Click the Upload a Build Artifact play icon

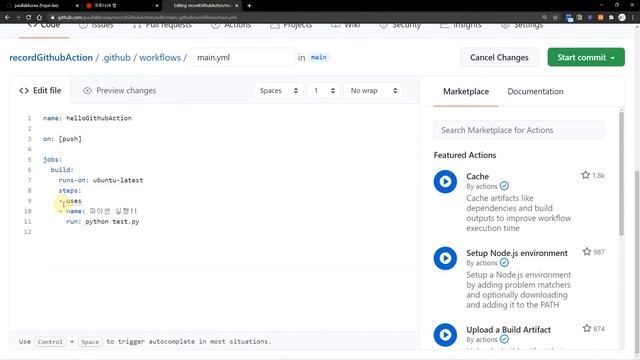tap(445, 335)
